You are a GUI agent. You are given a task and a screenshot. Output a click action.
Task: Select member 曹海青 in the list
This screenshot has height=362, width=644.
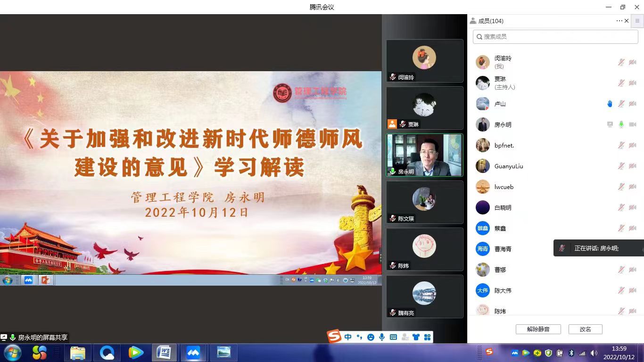pos(555,249)
